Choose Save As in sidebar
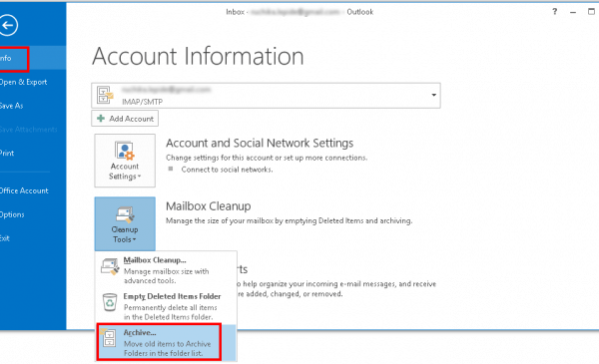The height and width of the screenshot is (364, 599). [x=11, y=106]
